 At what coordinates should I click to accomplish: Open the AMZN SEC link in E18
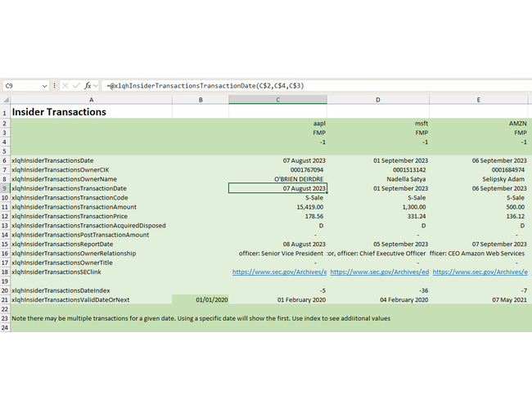[480, 272]
